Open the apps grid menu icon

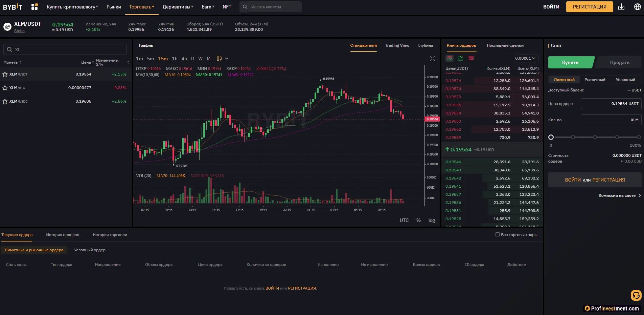[34, 7]
